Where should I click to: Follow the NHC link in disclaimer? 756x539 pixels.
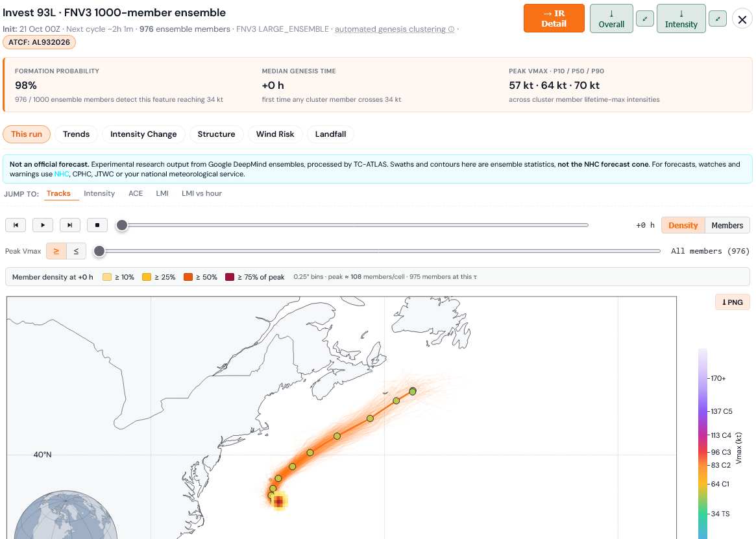pyautogui.click(x=61, y=174)
